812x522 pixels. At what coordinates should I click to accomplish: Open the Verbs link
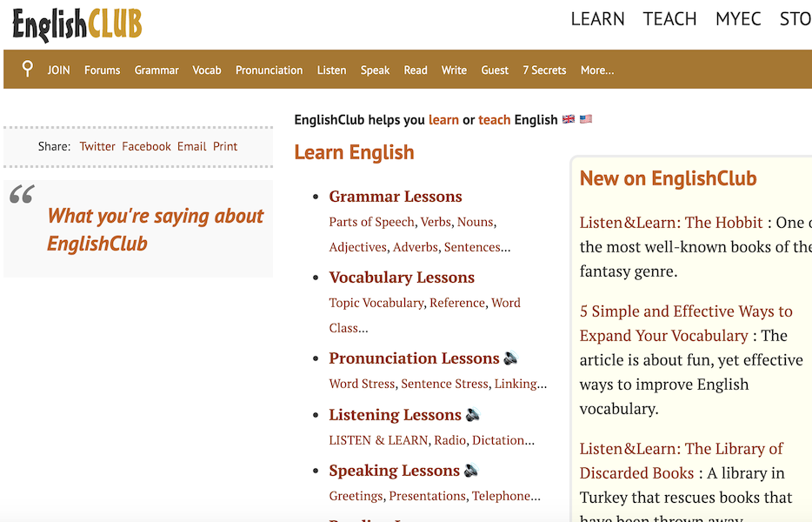click(436, 221)
